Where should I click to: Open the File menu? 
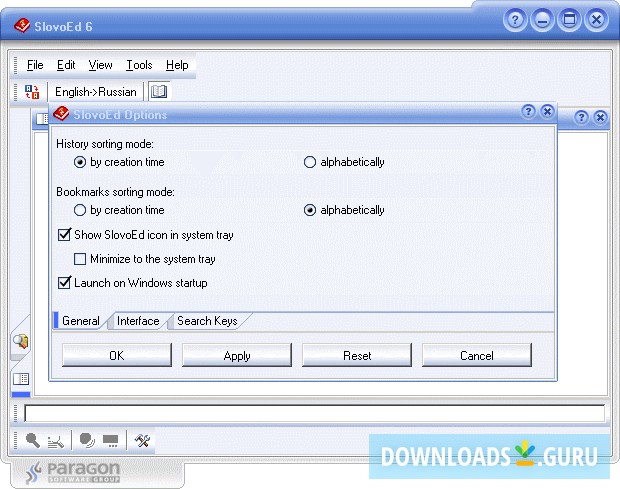click(x=35, y=65)
